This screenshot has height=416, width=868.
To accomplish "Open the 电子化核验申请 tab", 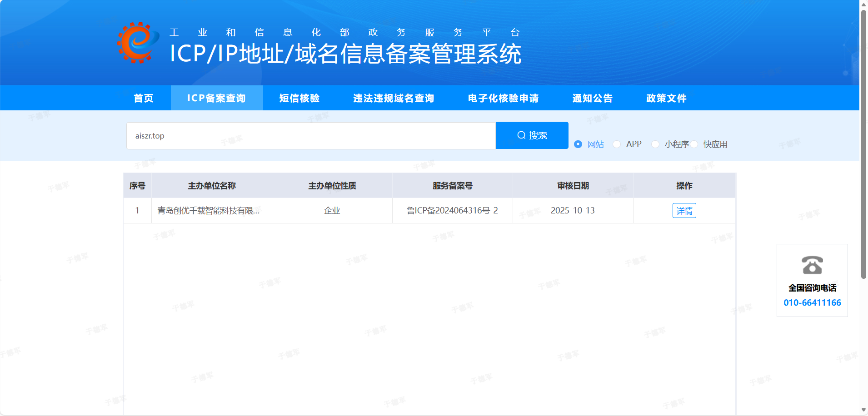I will (504, 98).
